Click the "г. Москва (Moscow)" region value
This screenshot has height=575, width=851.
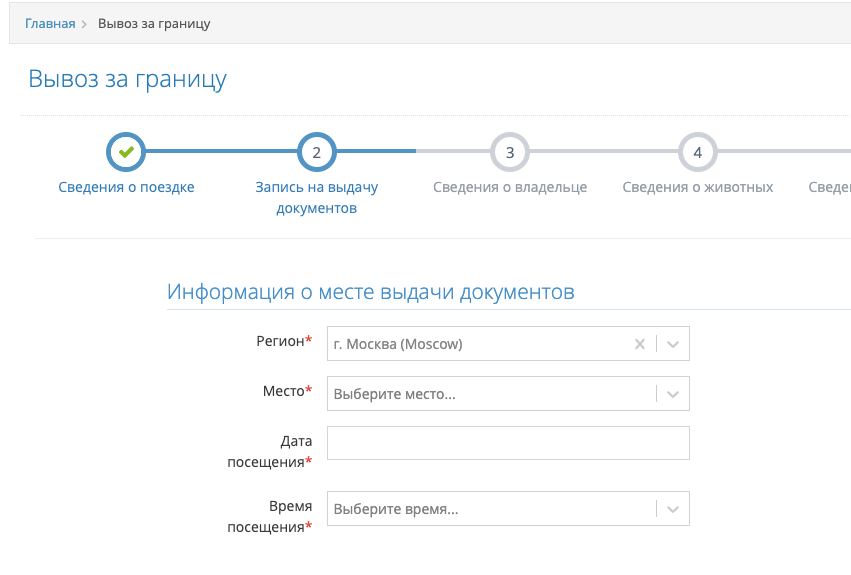398,344
